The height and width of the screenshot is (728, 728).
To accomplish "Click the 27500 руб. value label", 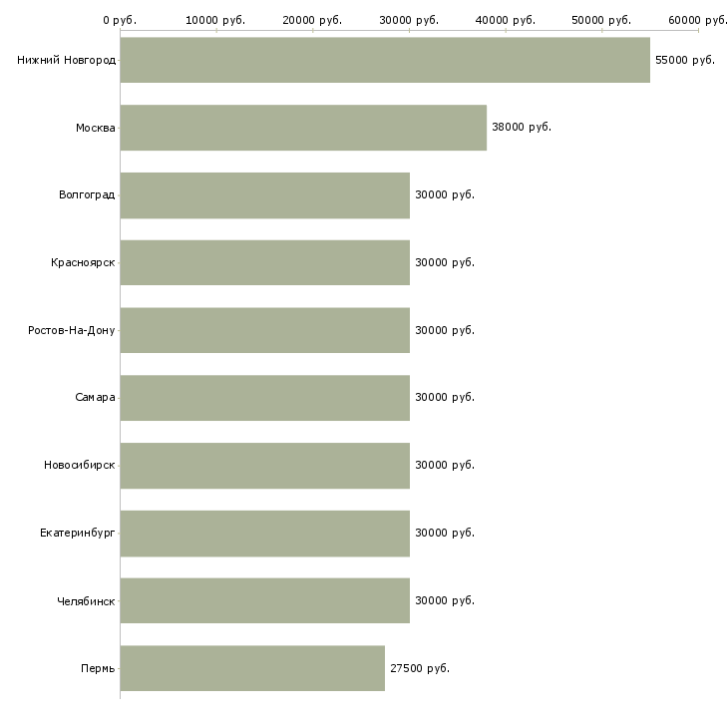I will (420, 668).
